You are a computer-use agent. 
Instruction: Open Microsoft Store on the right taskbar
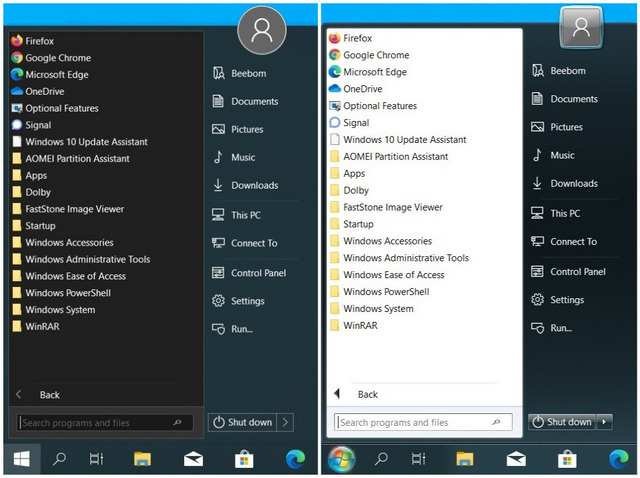567,459
